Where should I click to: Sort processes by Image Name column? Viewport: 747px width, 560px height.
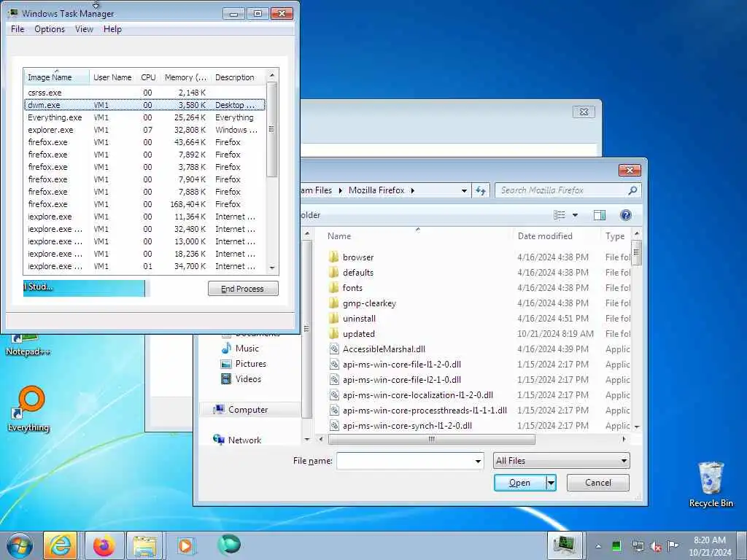click(56, 77)
